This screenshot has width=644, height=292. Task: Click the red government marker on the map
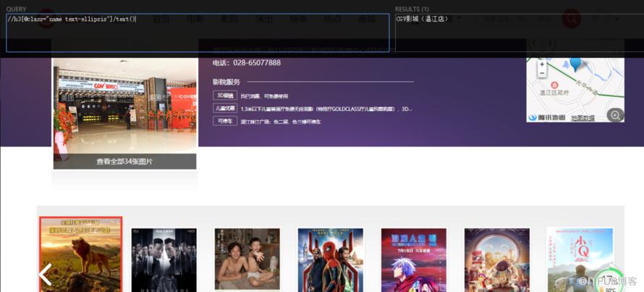click(x=554, y=85)
